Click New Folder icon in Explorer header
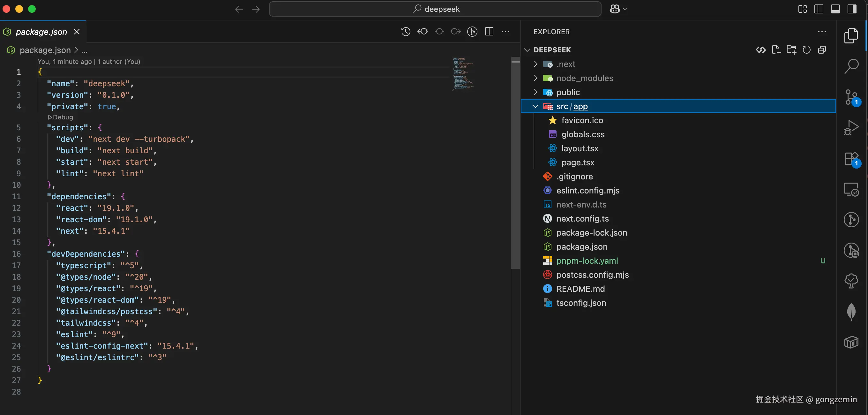The height and width of the screenshot is (415, 868). (x=791, y=50)
